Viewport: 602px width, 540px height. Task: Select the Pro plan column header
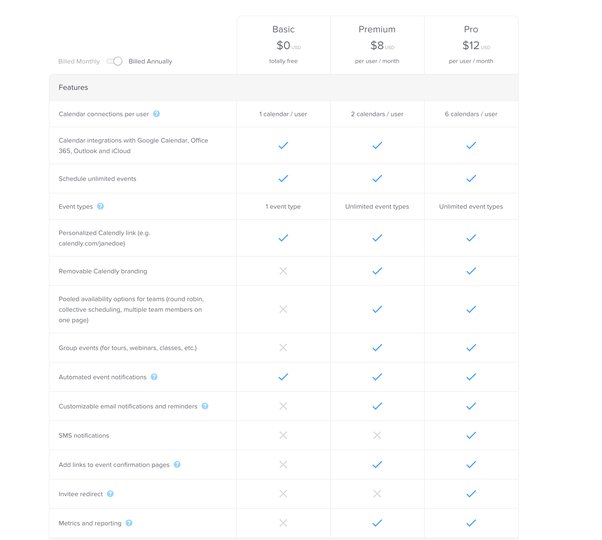pyautogui.click(x=471, y=45)
